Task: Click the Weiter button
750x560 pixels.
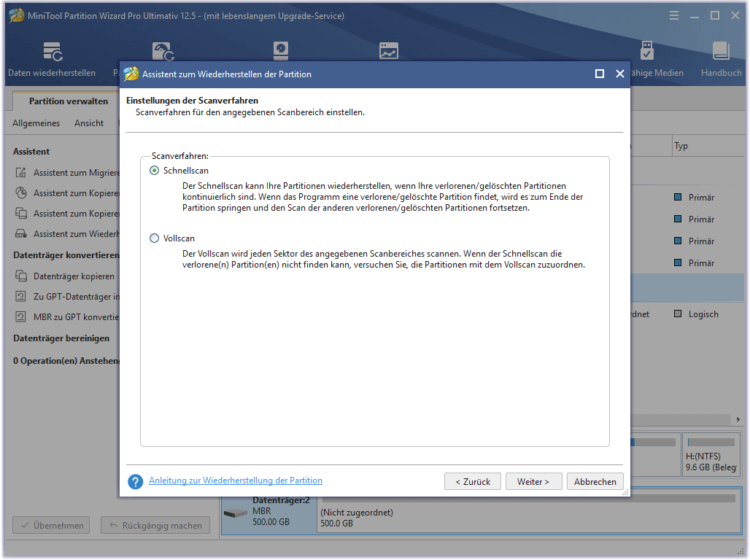Action: 533,481
